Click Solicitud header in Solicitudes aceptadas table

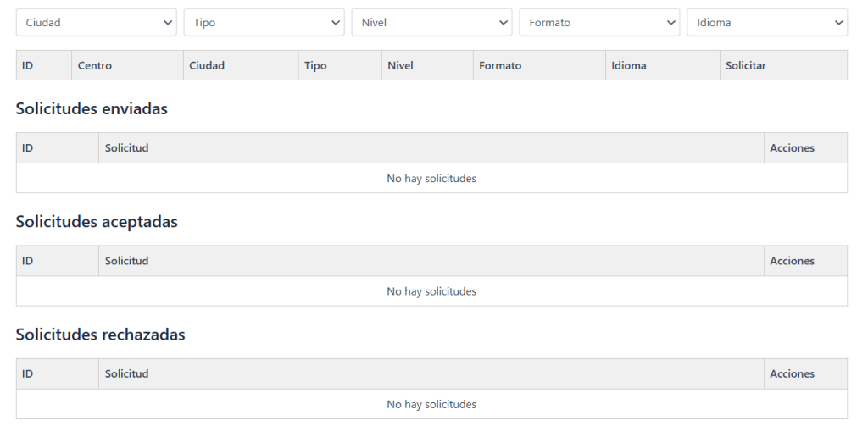[x=126, y=261]
